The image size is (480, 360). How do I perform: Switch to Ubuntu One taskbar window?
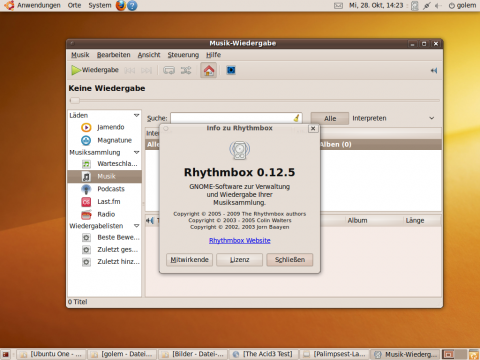pos(51,354)
